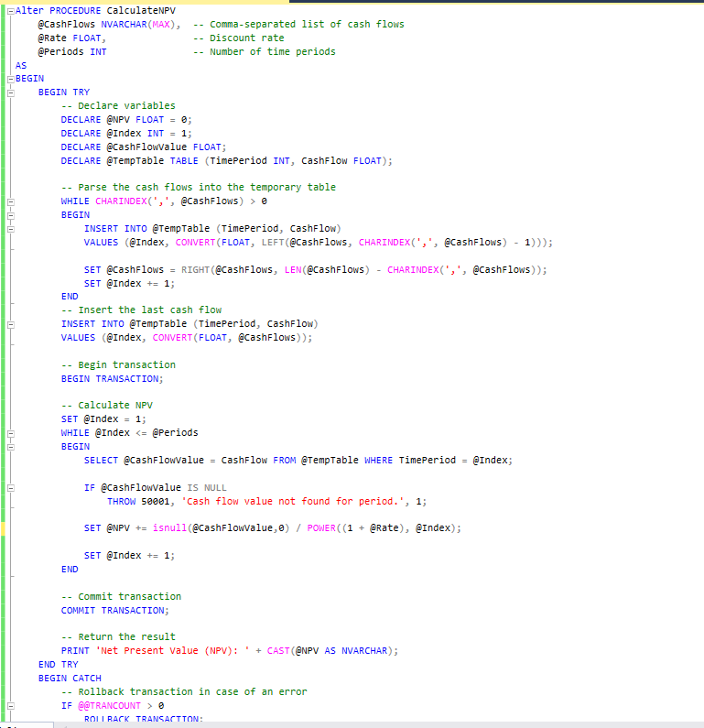Click the SET @CashFlows = RIGHT line
Image resolution: width=704 pixels, height=728 pixels.
pyautogui.click(x=315, y=270)
